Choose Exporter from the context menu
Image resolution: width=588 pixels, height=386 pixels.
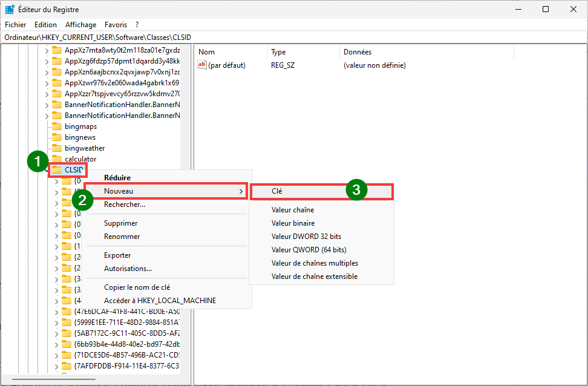[x=117, y=255]
